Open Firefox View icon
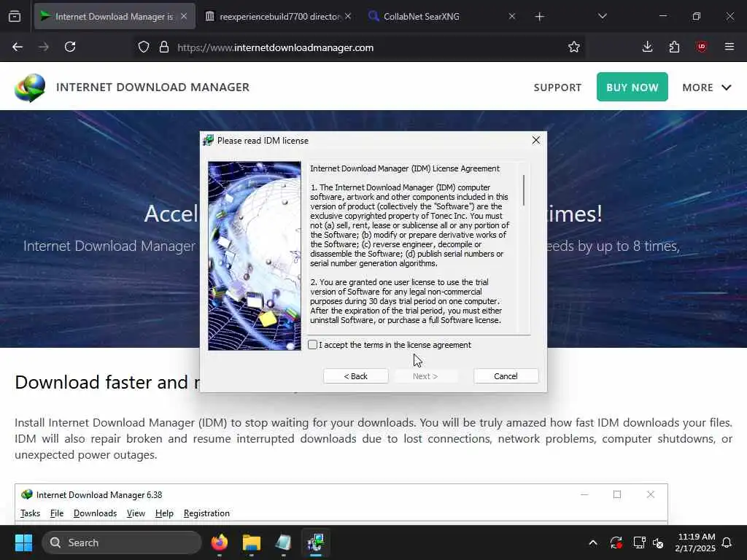This screenshot has height=560, width=747. 15,17
